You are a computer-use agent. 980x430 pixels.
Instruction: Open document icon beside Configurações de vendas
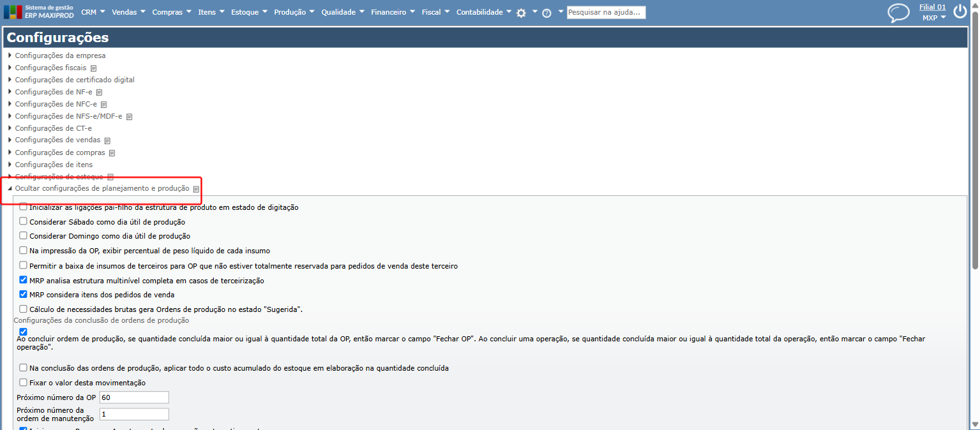point(107,141)
